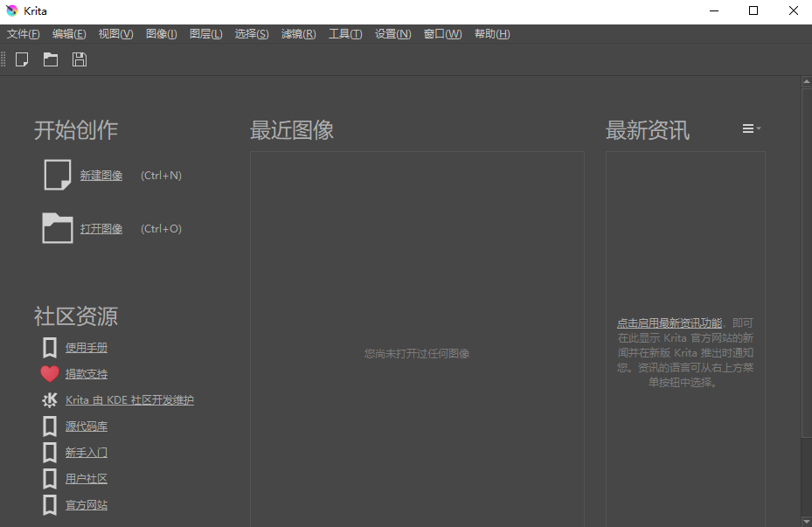The width and height of the screenshot is (812, 527).
Task: Open the news language menu dropdown
Action: (x=751, y=129)
